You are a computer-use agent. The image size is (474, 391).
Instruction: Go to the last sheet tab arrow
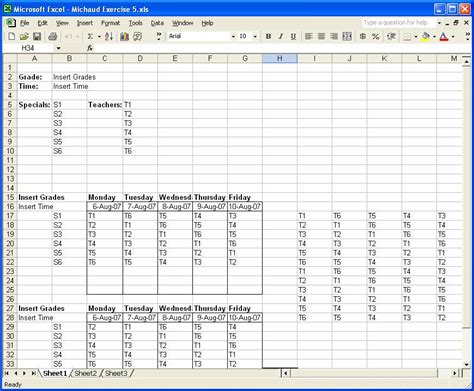33,373
